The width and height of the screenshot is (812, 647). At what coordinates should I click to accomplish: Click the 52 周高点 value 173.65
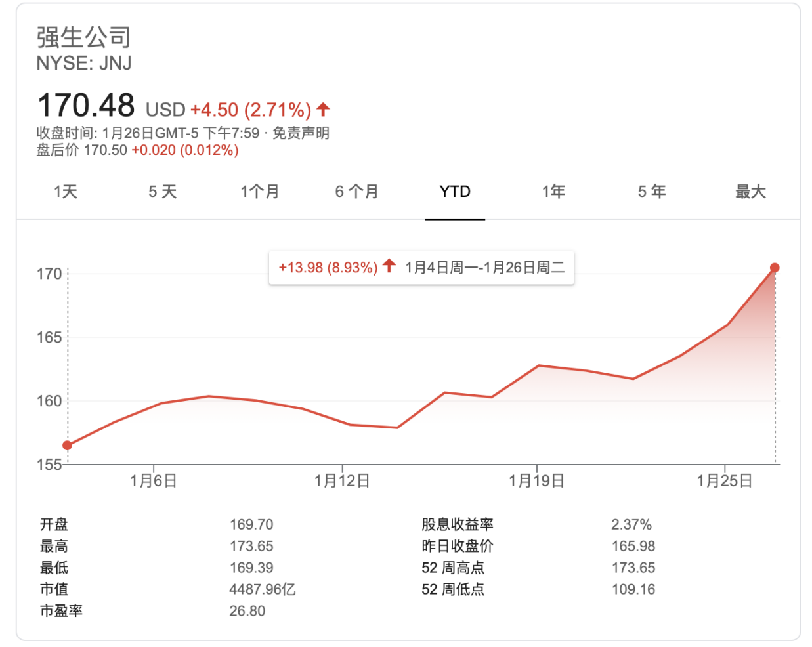[x=633, y=568]
